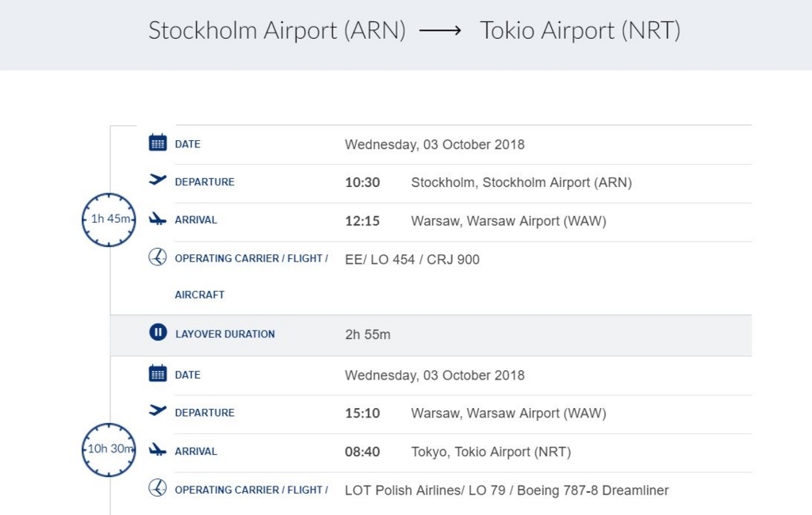Click the arrival plane icon for Warsaw arrival
Image resolution: width=812 pixels, height=515 pixels.
click(x=158, y=219)
